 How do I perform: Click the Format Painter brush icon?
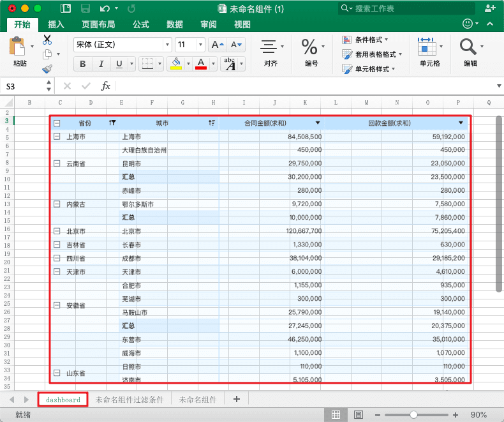47,69
